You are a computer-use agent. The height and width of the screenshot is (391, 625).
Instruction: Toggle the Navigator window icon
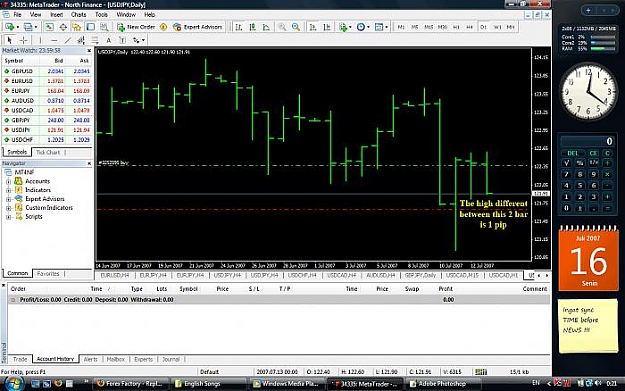77,27
